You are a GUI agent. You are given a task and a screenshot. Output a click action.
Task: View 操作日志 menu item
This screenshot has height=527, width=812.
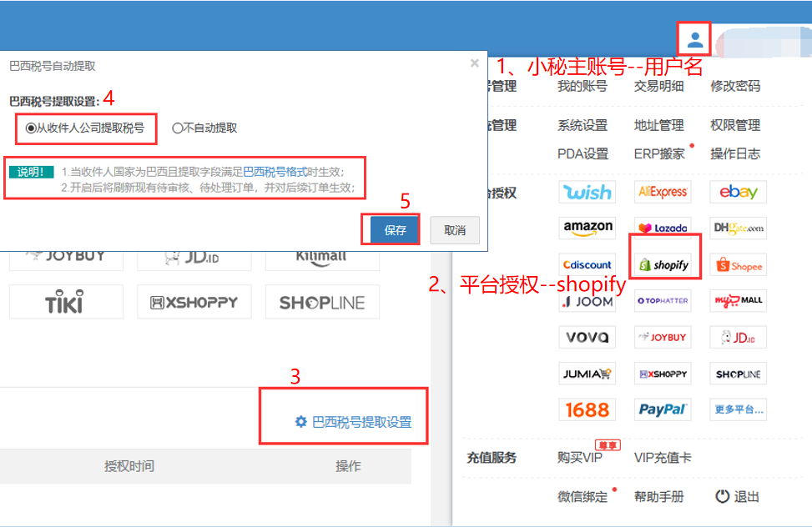(x=735, y=153)
